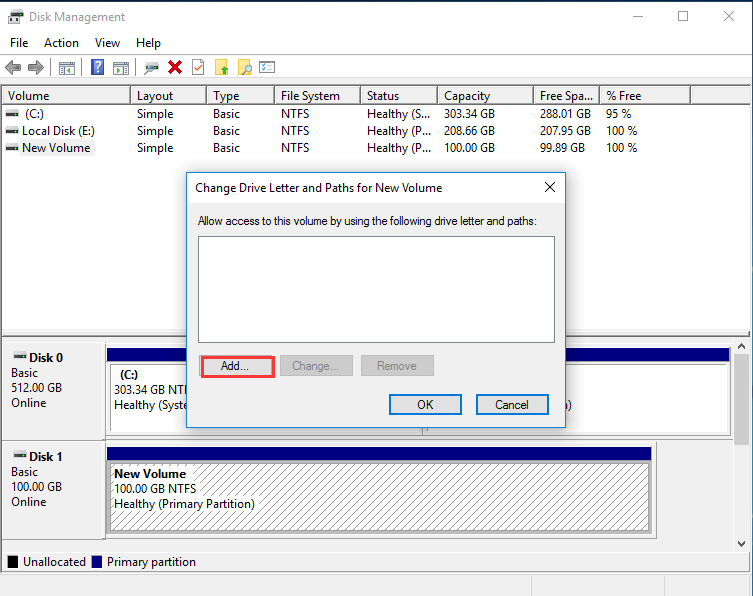The width and height of the screenshot is (753, 596).
Task: Select the Disk 0 label panel
Action: tap(53, 390)
